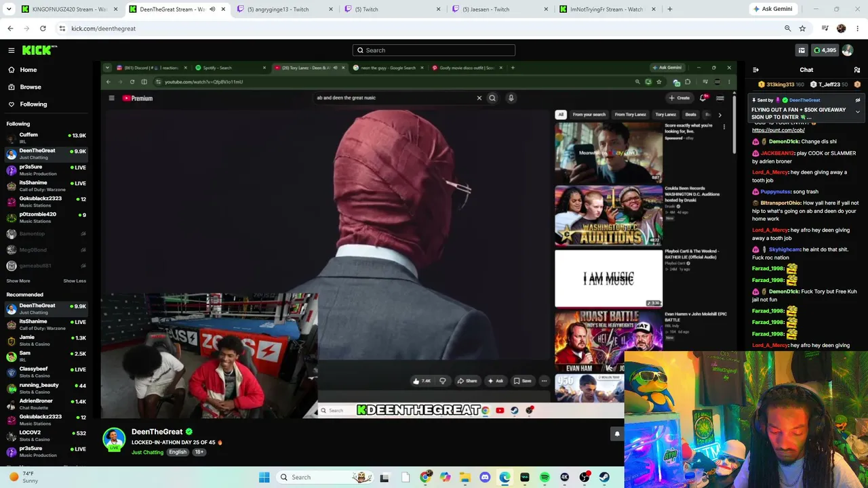Open the Kick shop icon in header
Viewport: 868px width, 488px height.
pyautogui.click(x=802, y=50)
